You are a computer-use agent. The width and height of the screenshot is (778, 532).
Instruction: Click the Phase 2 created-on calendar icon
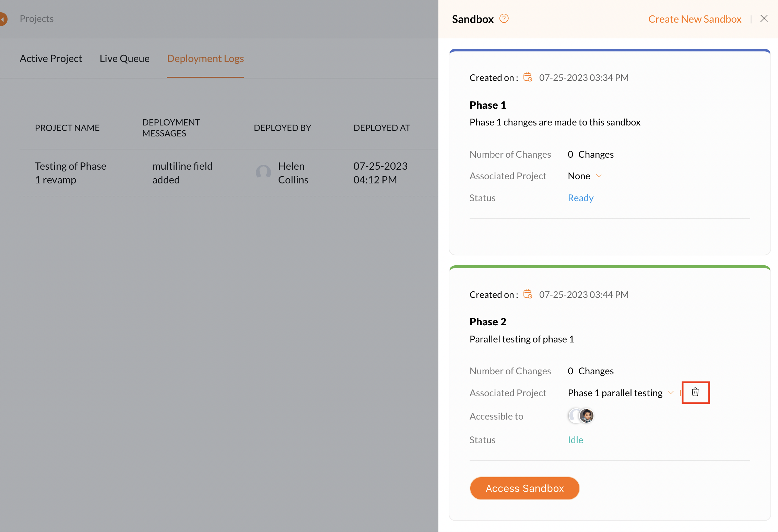tap(528, 294)
